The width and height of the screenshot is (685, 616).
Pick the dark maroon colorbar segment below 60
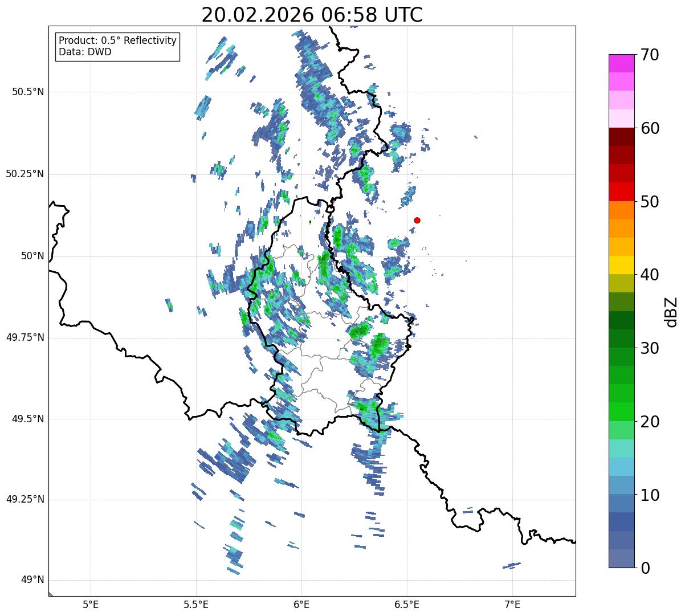[x=621, y=137]
